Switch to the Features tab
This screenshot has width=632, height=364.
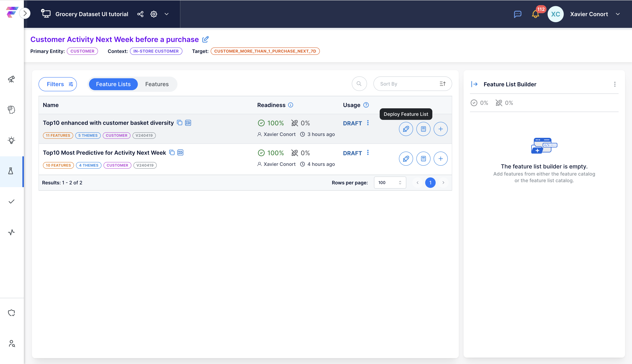coord(157,84)
